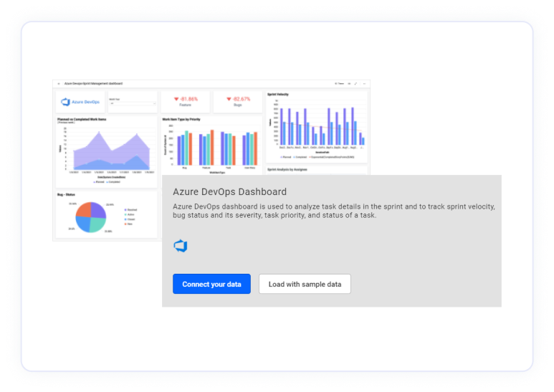Image resolution: width=554 pixels, height=392 pixels.
Task: Click the Azure DevOps logo under the description
Action: point(181,246)
